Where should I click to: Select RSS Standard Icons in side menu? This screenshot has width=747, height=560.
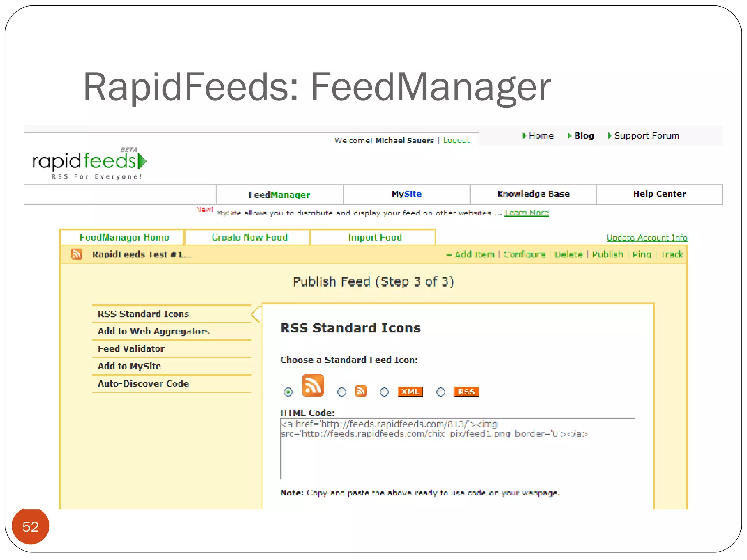(171, 314)
